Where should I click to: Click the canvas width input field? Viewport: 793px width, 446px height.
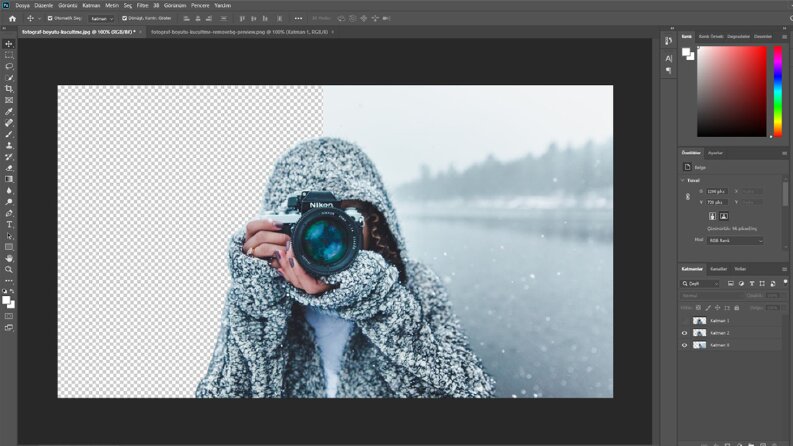(717, 192)
